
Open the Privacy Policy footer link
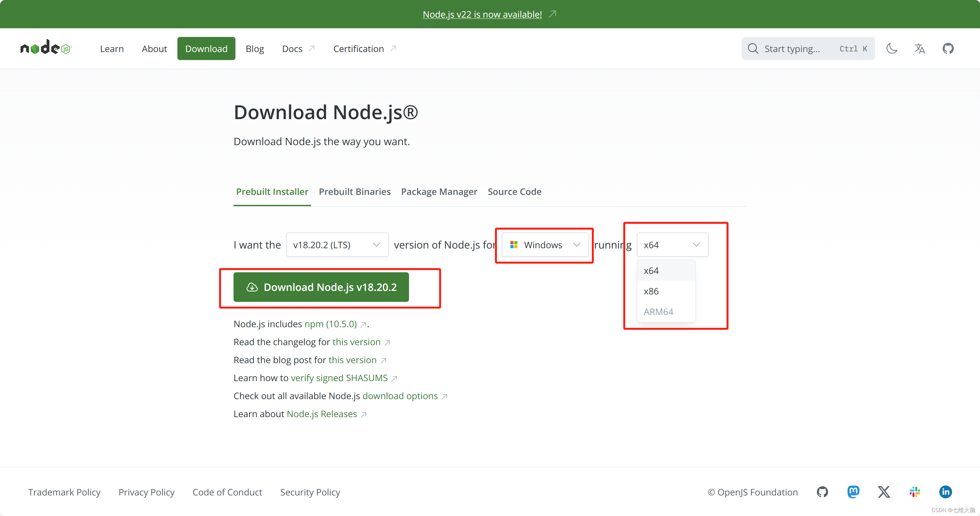click(147, 492)
